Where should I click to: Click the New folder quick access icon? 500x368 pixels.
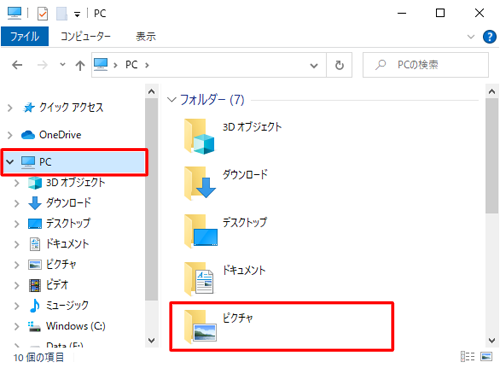coord(62,14)
